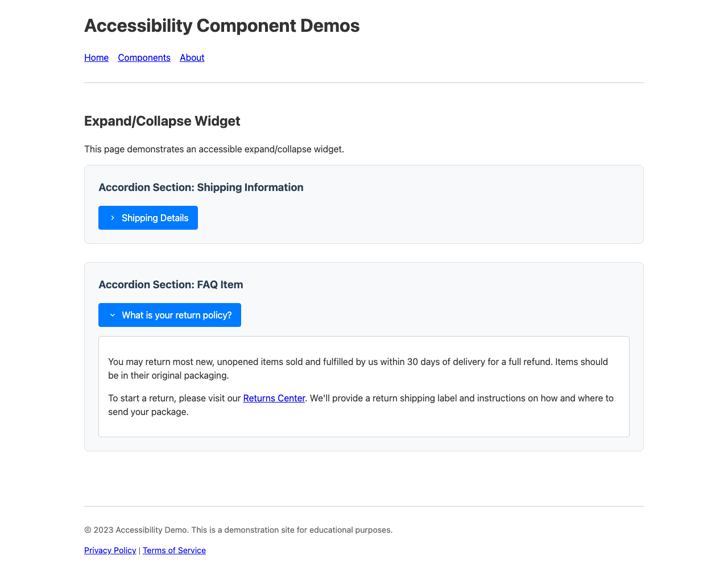The image size is (728, 568).
Task: Click the copyright notice text
Action: [238, 529]
